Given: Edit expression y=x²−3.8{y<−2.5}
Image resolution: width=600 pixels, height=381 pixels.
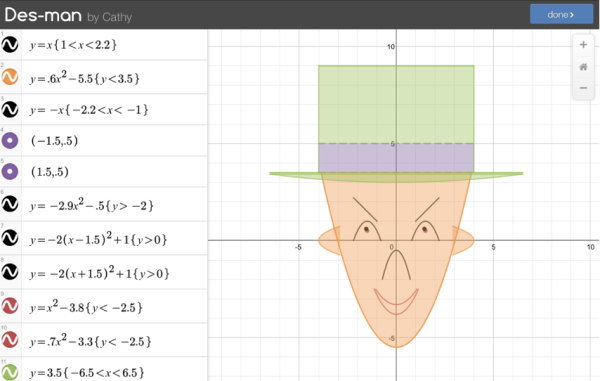Looking at the screenshot, I should click(114, 306).
